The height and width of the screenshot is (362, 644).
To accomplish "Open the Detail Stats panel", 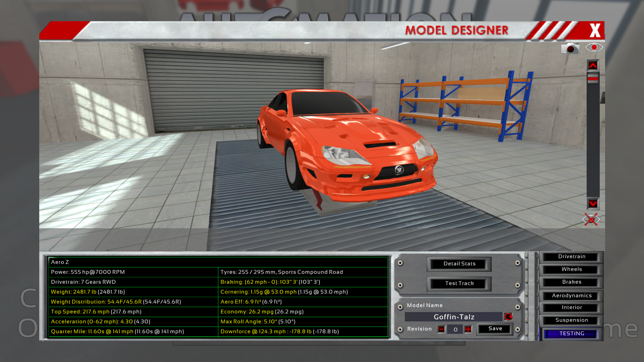I will [x=459, y=264].
